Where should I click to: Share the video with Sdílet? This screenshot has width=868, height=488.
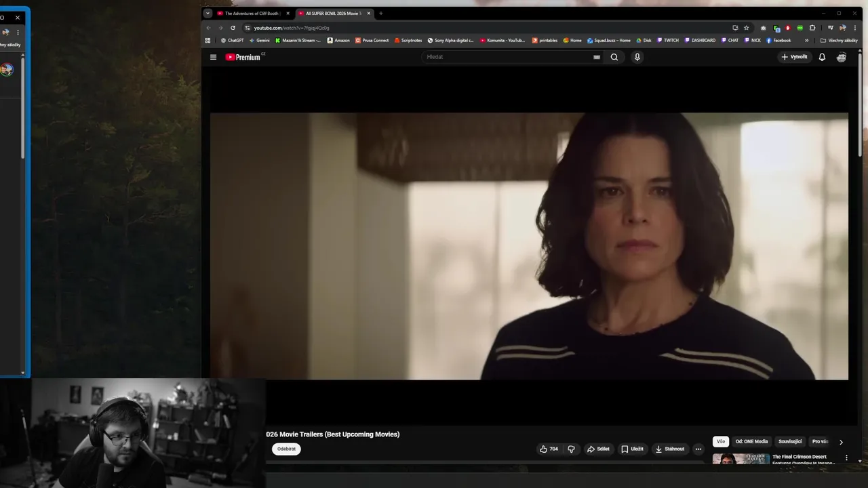pos(598,449)
